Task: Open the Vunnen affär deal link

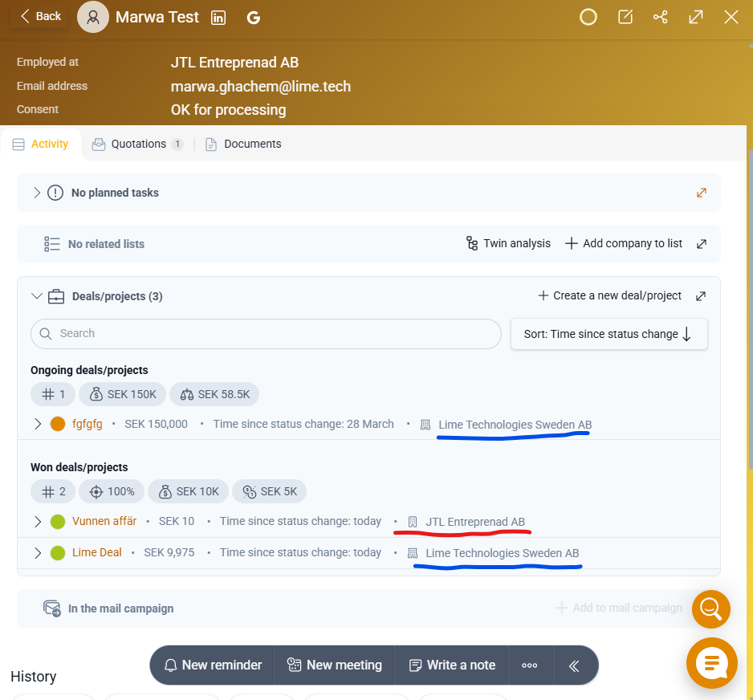Action: point(104,522)
